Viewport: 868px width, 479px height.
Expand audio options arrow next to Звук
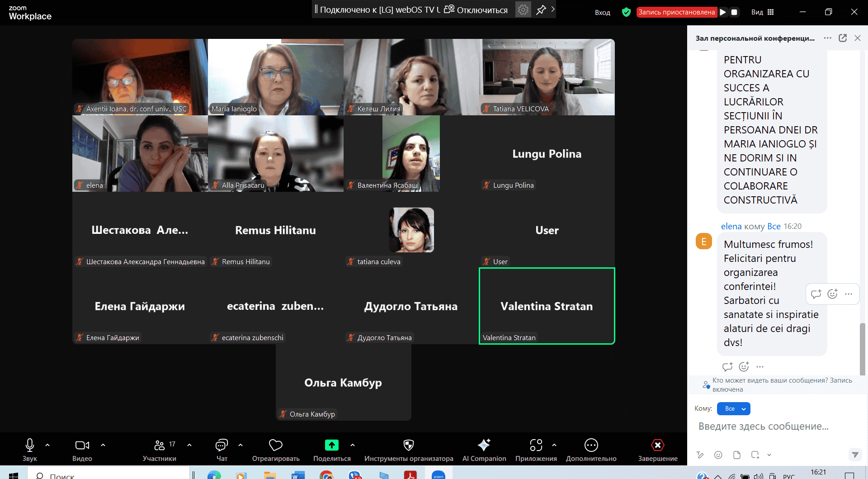47,445
